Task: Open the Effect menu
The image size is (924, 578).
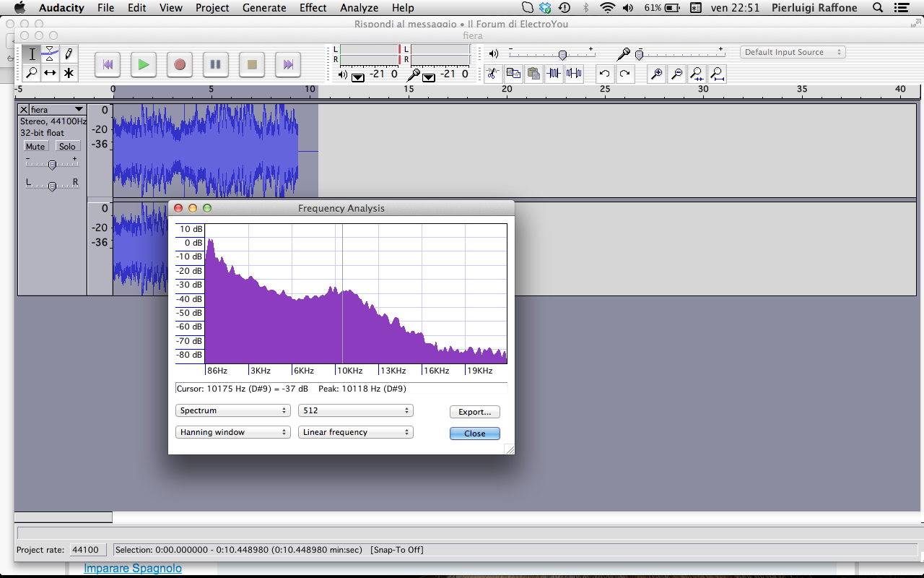Action: [313, 8]
